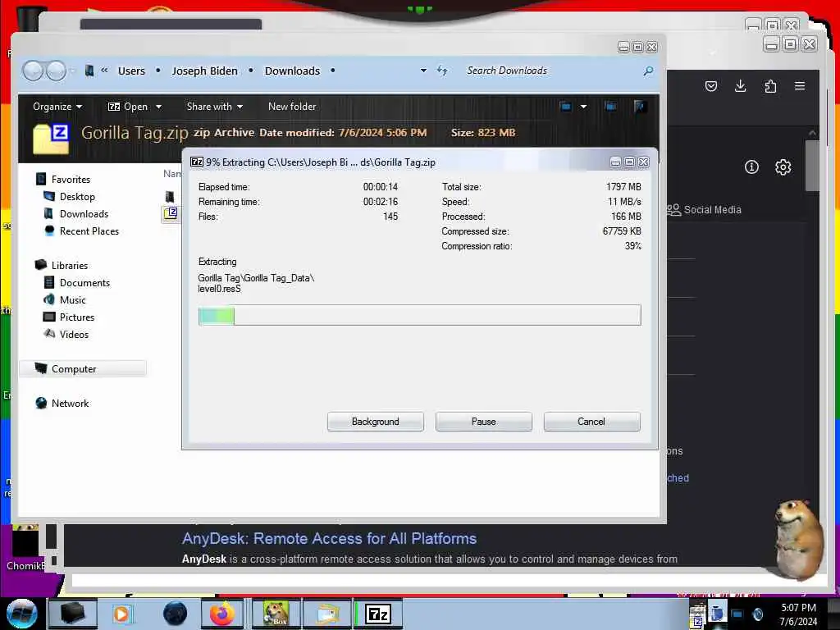Viewport: 840px width, 630px height.
Task: Switch to Firefox from the taskbar
Action: pos(222,614)
